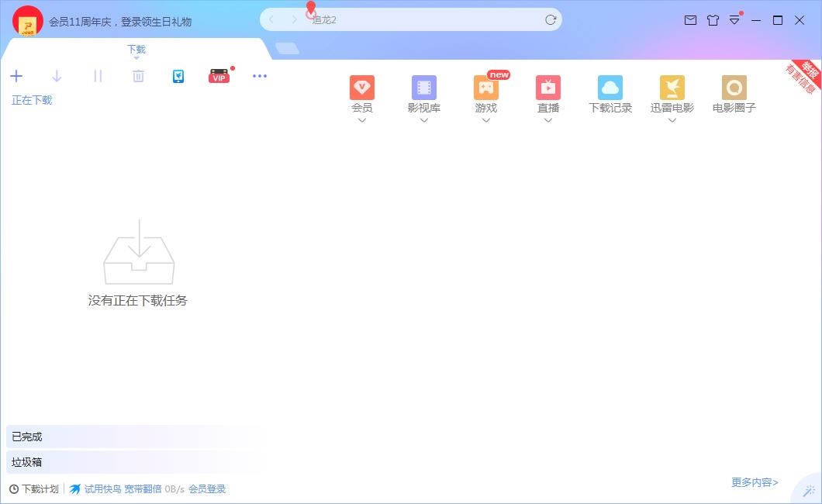822x504 pixels.
Task: Select the start download arrow icon
Action: 57,76
